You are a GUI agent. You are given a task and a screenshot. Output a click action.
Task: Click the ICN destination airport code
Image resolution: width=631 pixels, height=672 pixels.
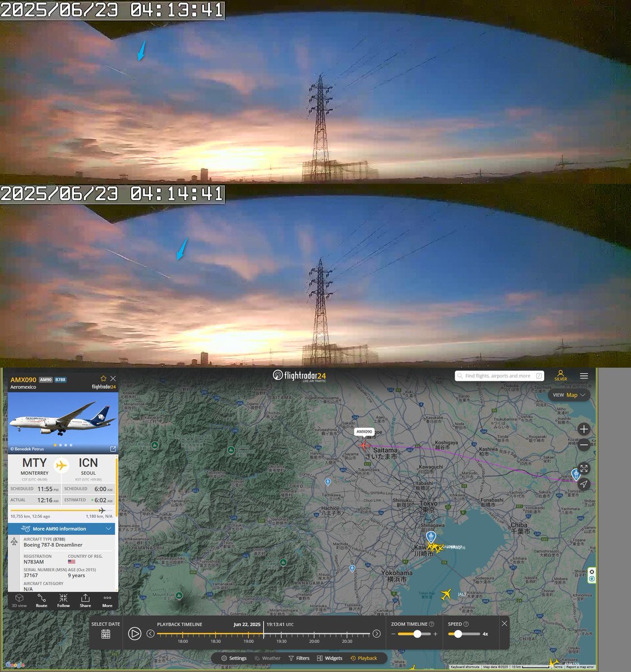[x=88, y=463]
